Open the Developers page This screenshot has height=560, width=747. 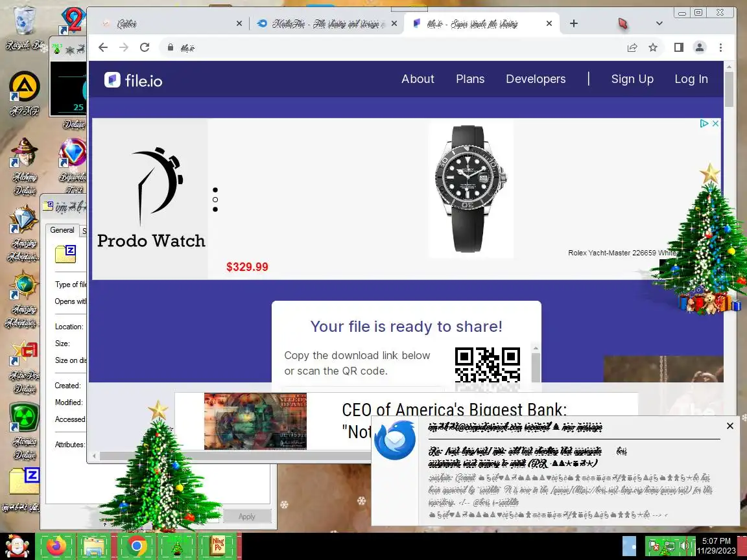(536, 79)
